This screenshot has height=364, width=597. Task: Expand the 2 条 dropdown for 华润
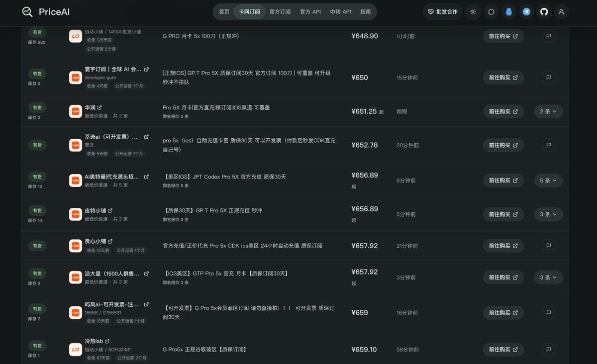[549, 111]
